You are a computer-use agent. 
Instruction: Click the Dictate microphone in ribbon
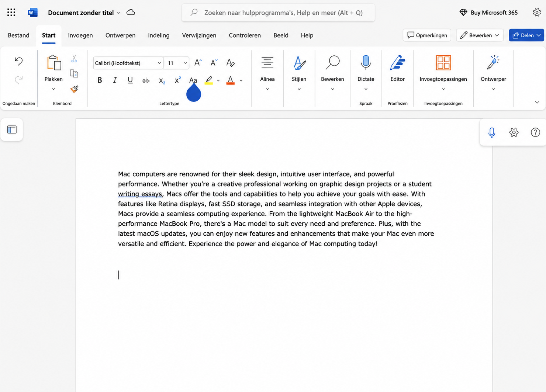click(x=366, y=63)
